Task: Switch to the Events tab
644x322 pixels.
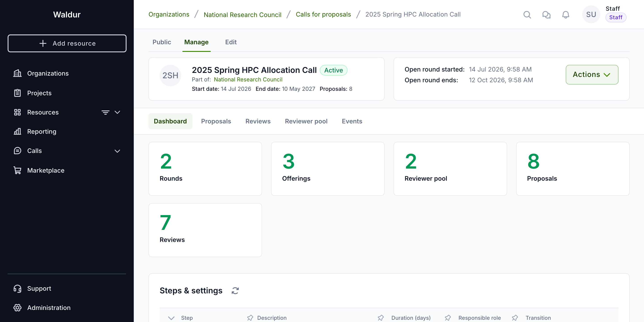Action: coord(352,121)
